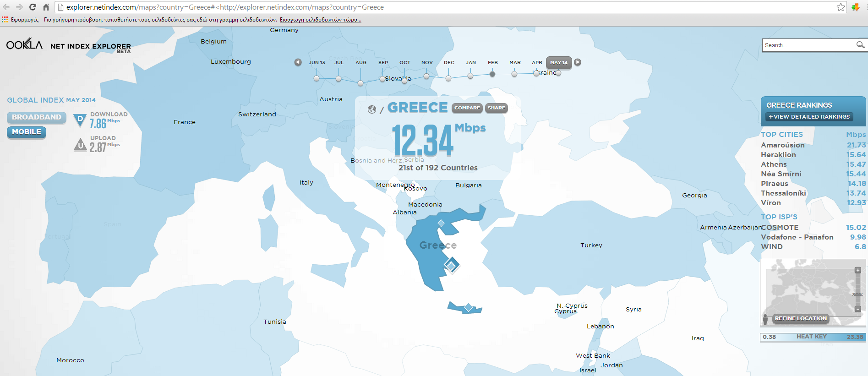The height and width of the screenshot is (376, 868).
Task: Click the Refine Location button
Action: coord(801,318)
